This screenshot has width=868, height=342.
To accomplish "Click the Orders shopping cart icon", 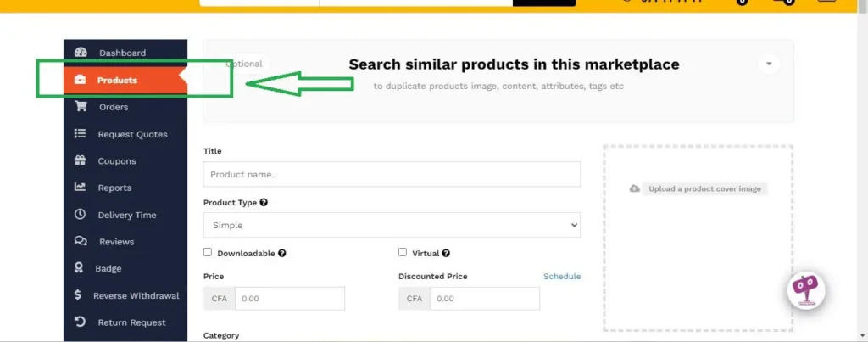I will tap(81, 107).
